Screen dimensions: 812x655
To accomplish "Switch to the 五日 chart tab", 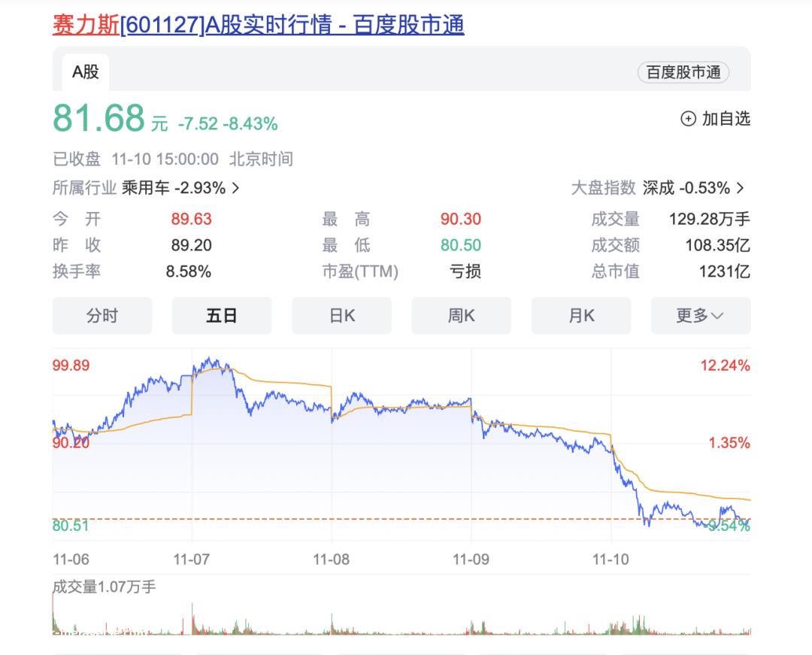I will [222, 315].
